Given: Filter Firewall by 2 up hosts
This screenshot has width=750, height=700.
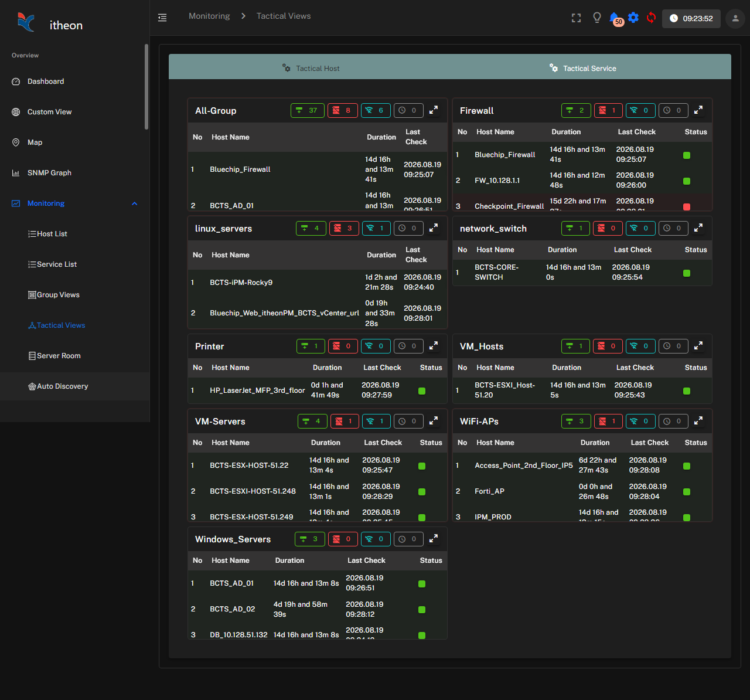Looking at the screenshot, I should point(576,110).
